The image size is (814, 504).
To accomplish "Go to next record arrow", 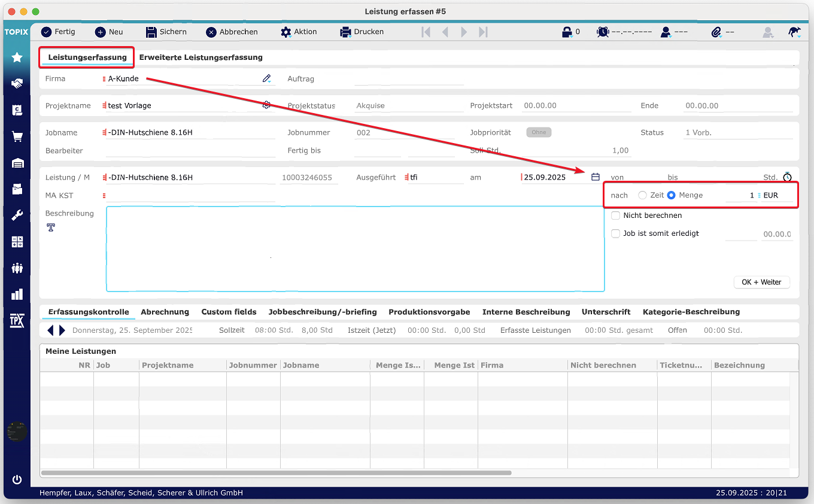I will [x=464, y=32].
